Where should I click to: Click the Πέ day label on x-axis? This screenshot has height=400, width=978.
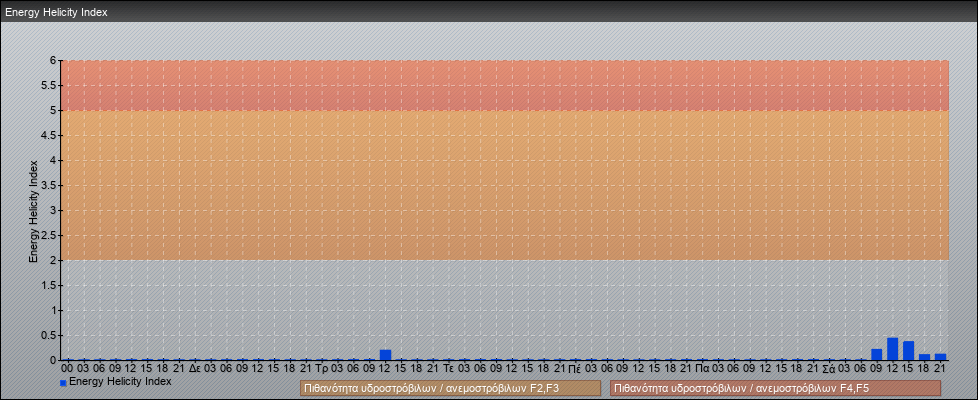(x=575, y=368)
